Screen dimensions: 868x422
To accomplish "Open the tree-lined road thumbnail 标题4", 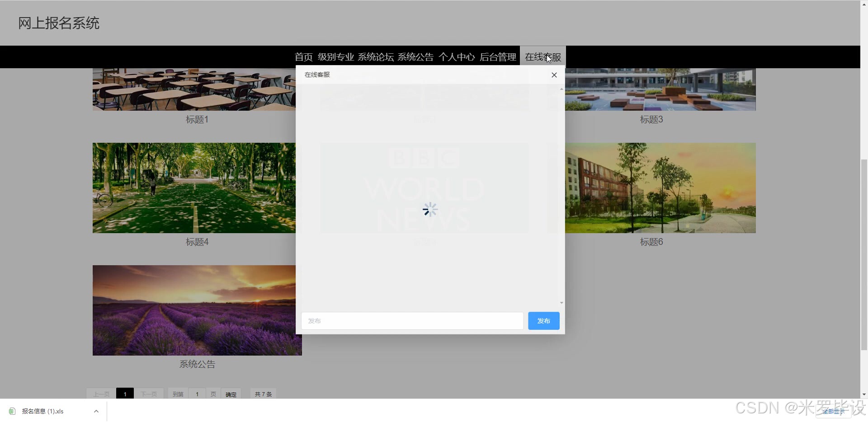I will click(194, 188).
